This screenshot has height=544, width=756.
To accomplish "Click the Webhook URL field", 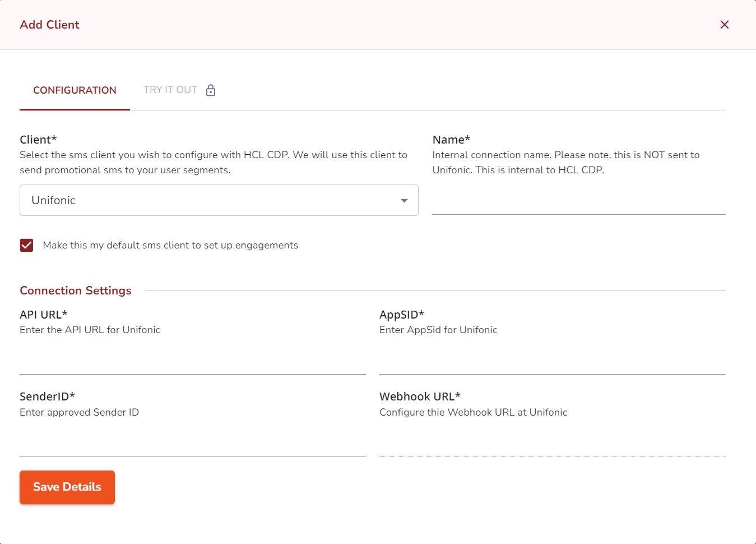I will [x=552, y=445].
